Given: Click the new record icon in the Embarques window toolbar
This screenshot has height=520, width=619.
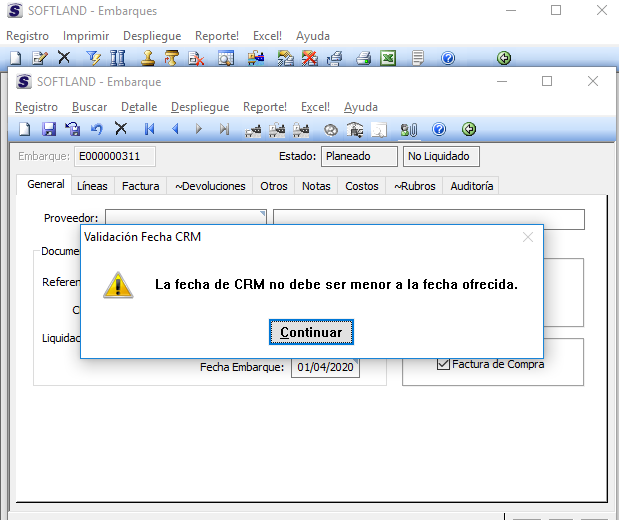Looking at the screenshot, I should click(16, 58).
